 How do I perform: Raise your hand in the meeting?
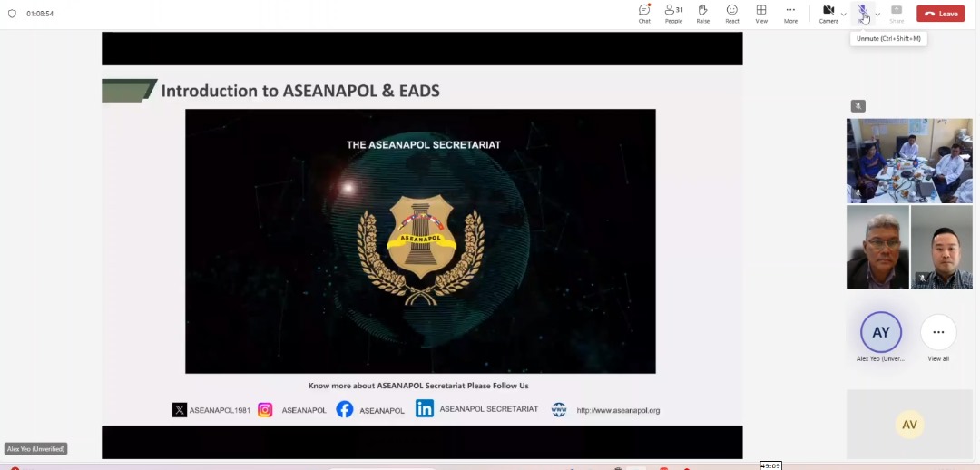pyautogui.click(x=702, y=13)
